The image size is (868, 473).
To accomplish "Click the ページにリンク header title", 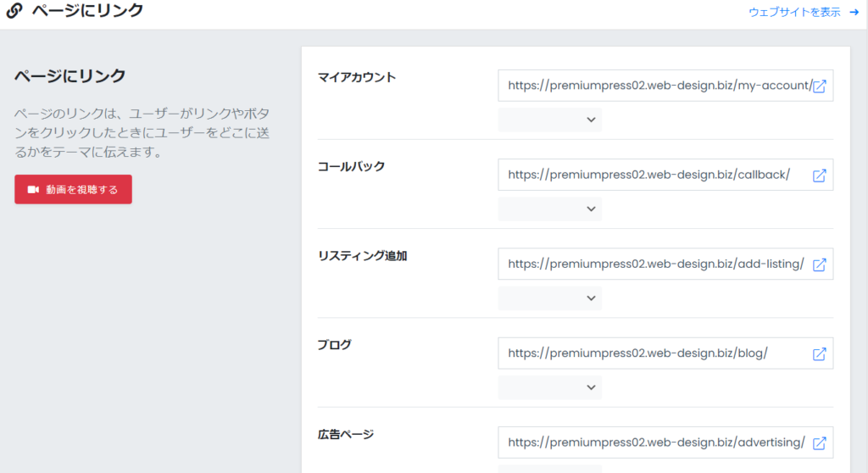I will point(87,10).
